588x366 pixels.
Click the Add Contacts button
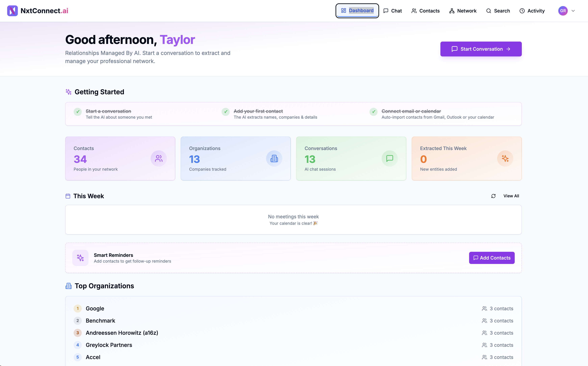point(492,258)
